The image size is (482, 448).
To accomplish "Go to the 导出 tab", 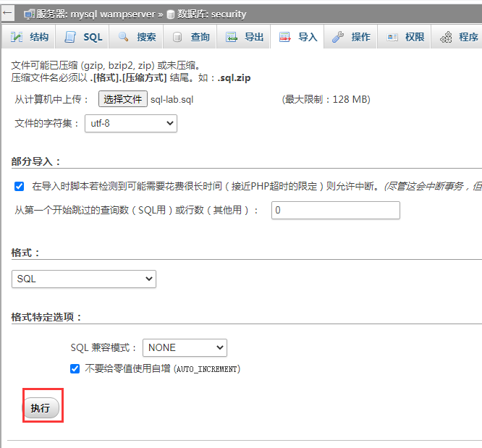I will tap(243, 37).
